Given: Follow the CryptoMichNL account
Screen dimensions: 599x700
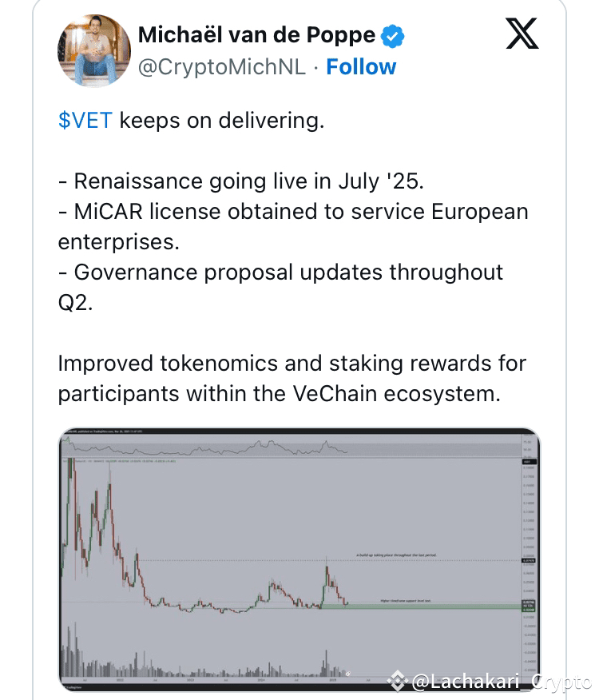Looking at the screenshot, I should (361, 67).
